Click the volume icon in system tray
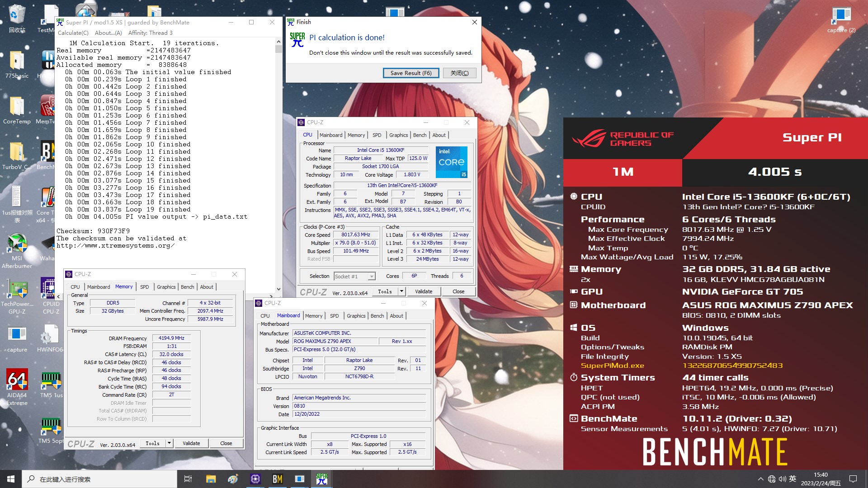The width and height of the screenshot is (868, 488). (782, 479)
